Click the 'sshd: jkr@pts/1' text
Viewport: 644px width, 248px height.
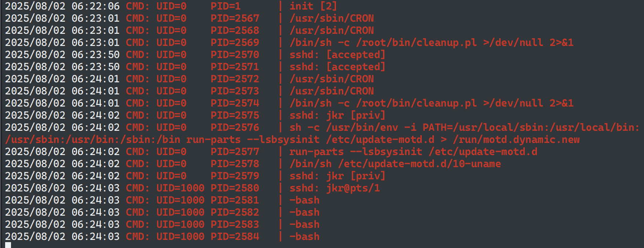[x=334, y=188]
